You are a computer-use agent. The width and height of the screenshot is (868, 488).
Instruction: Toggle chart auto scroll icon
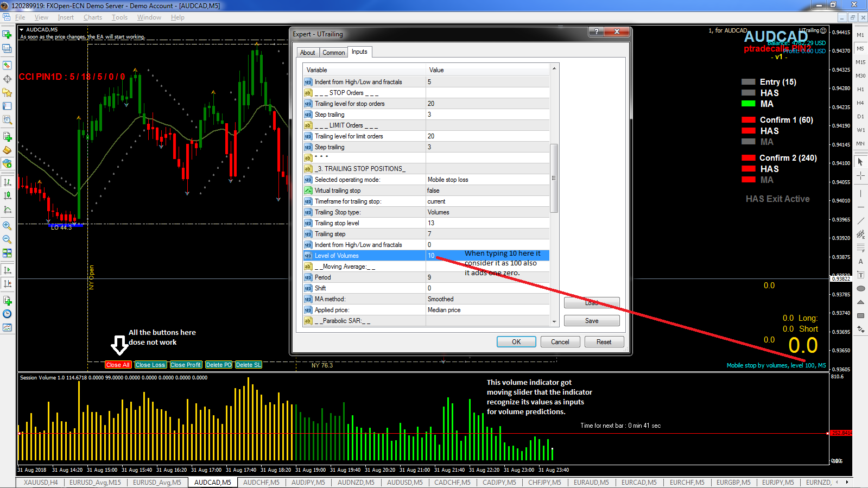7,270
